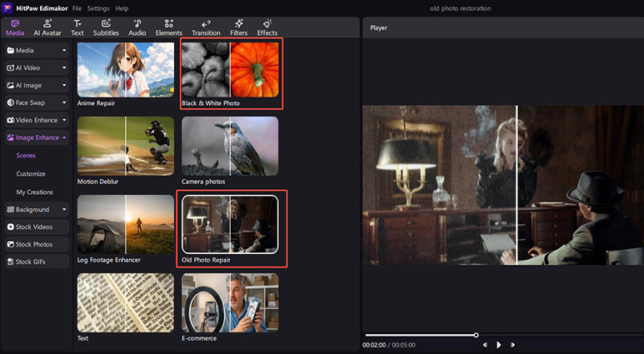Open the Effects tab

click(x=267, y=28)
